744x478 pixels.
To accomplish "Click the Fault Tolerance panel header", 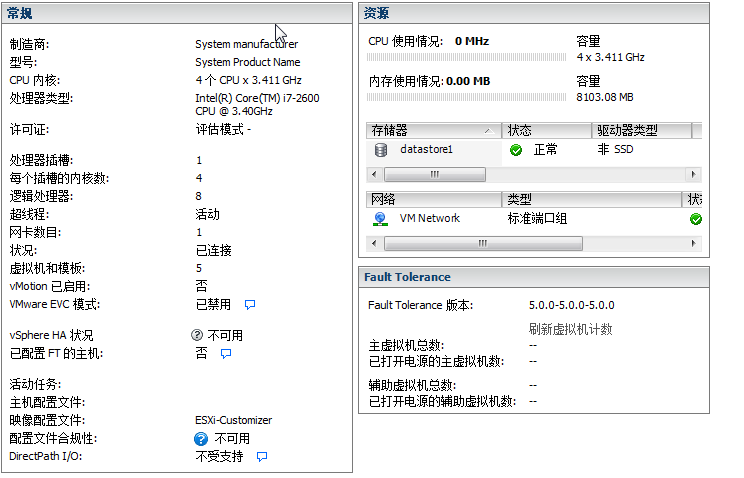I will (534, 277).
